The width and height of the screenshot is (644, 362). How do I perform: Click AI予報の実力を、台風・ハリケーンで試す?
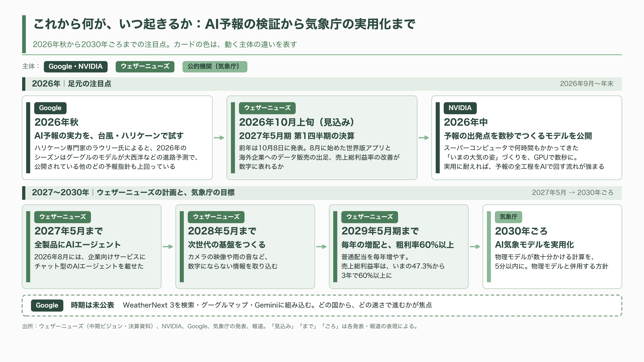click(109, 136)
